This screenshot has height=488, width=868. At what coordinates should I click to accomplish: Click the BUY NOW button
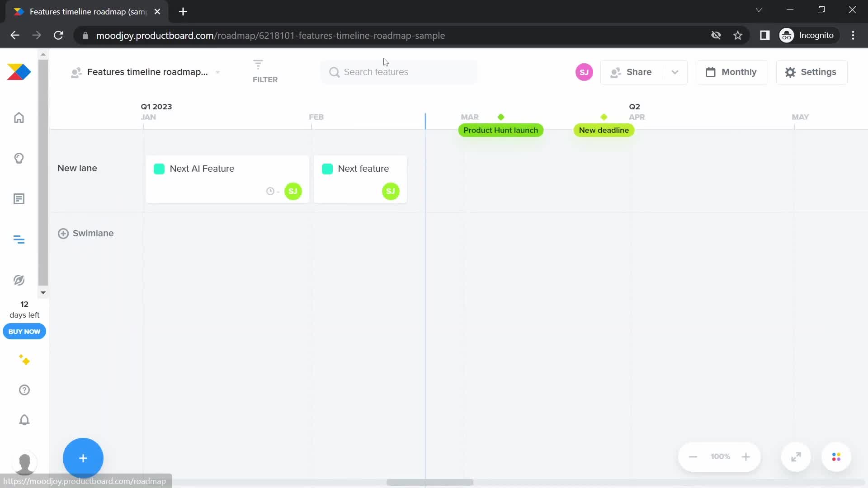24,331
